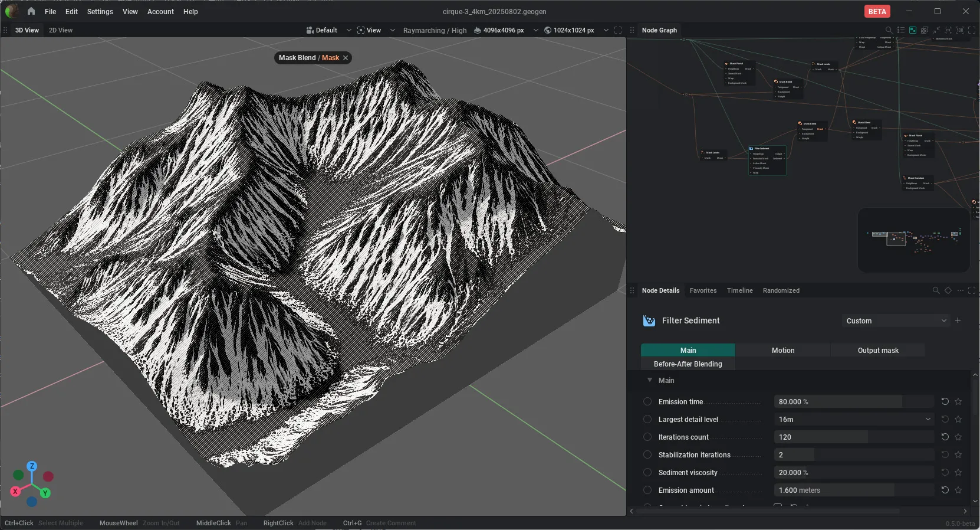
Task: Open the Largest detail level dropdown
Action: pos(854,419)
